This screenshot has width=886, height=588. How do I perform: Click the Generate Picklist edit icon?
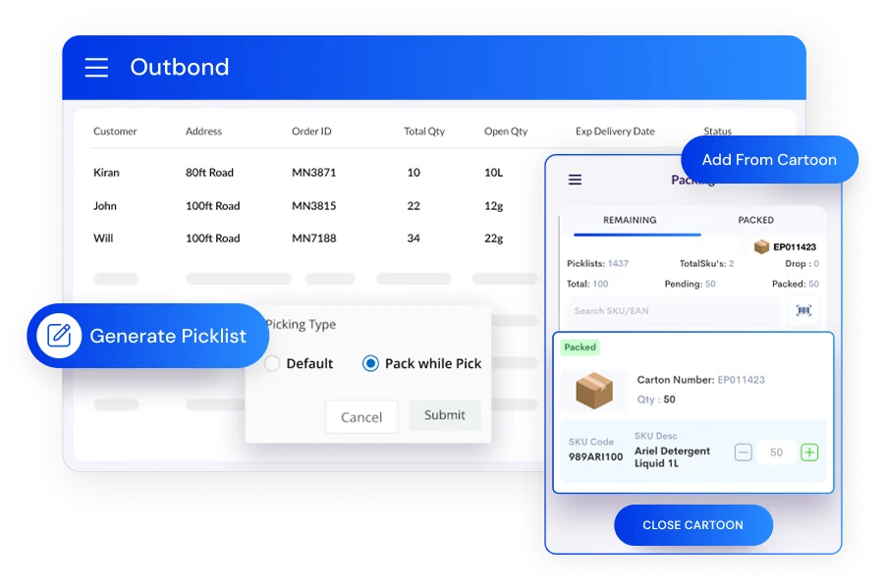pyautogui.click(x=59, y=336)
